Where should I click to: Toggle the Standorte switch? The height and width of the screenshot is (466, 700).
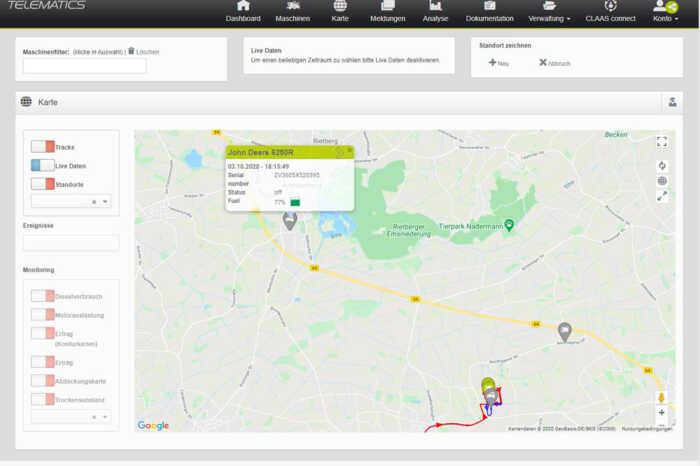coord(43,184)
